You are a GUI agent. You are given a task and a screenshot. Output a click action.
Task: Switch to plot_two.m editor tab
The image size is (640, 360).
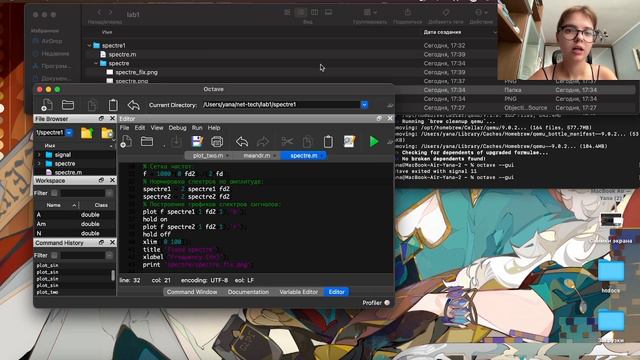click(x=209, y=156)
